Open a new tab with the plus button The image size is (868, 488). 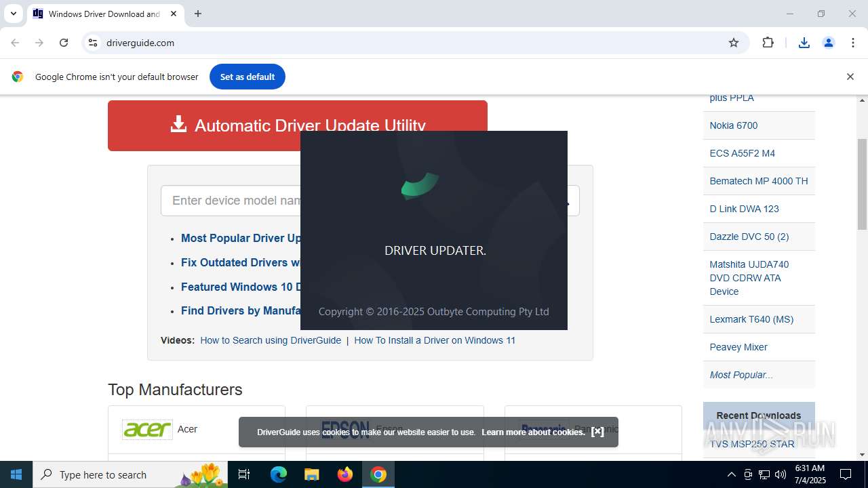[198, 14]
